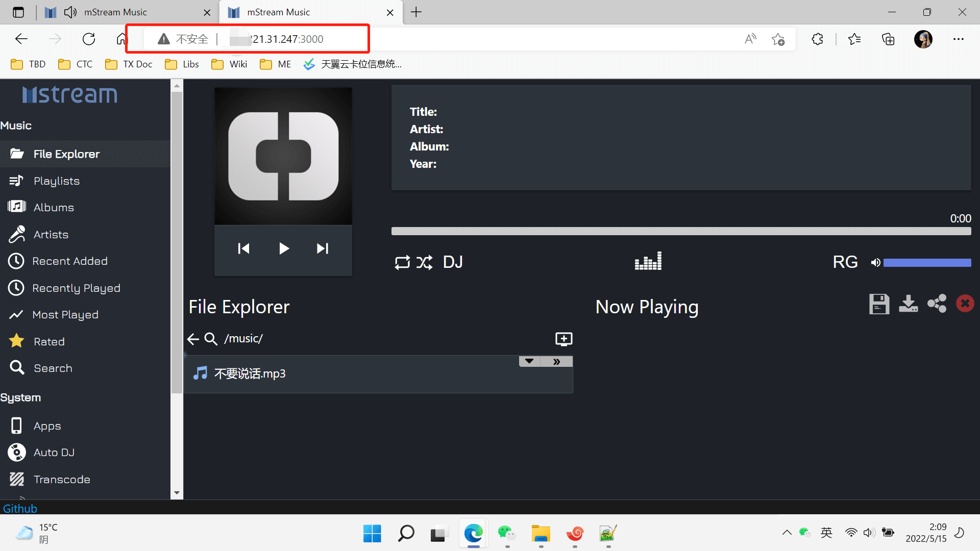Toggle ReplayGain with RG button
Viewport: 980px width, 551px height.
pos(845,262)
